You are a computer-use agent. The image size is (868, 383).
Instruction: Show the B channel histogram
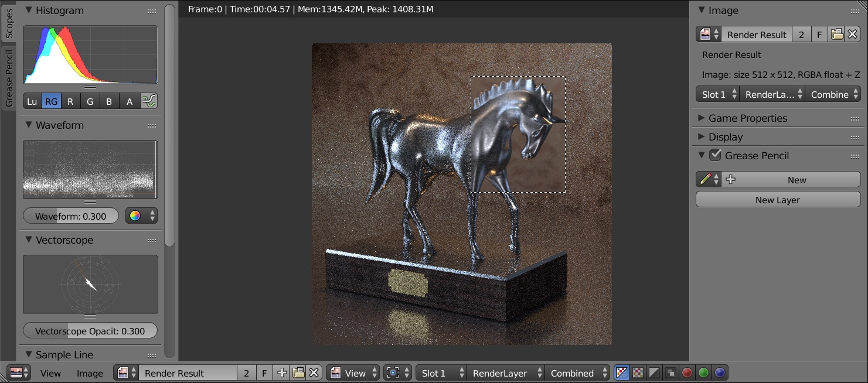109,101
